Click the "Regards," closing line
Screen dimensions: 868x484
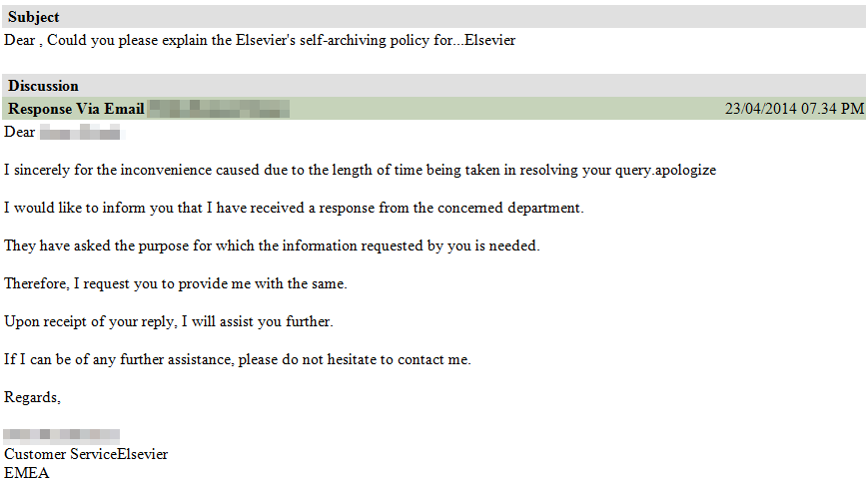coord(33,397)
